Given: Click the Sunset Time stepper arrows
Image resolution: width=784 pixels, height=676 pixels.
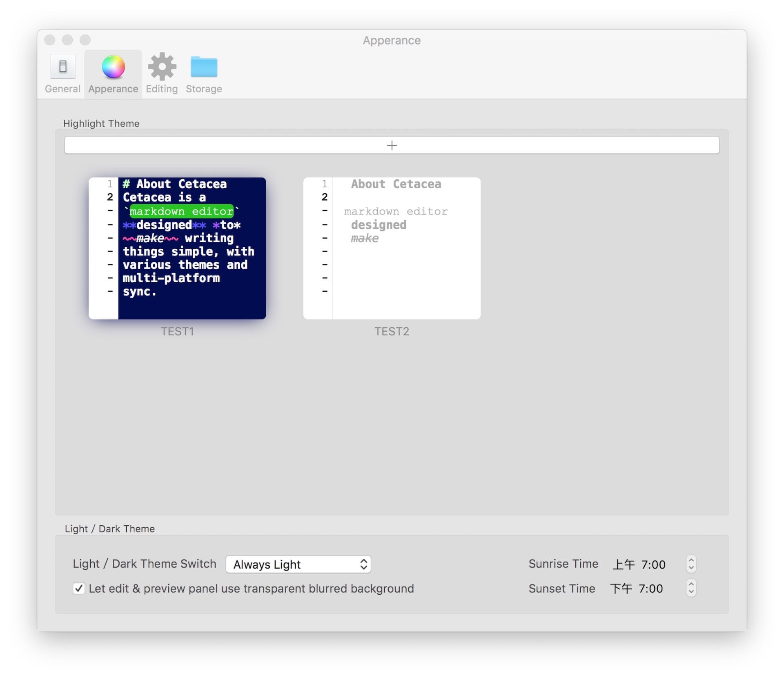Looking at the screenshot, I should (x=691, y=588).
